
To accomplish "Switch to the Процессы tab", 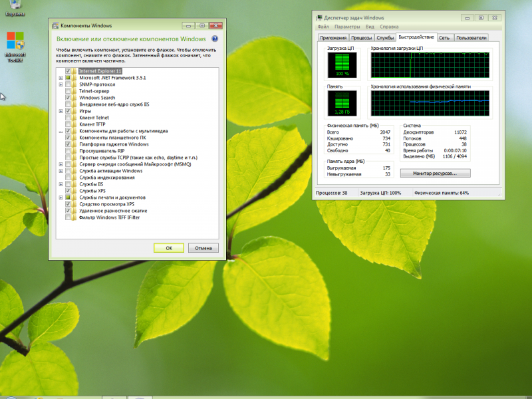I will point(361,38).
